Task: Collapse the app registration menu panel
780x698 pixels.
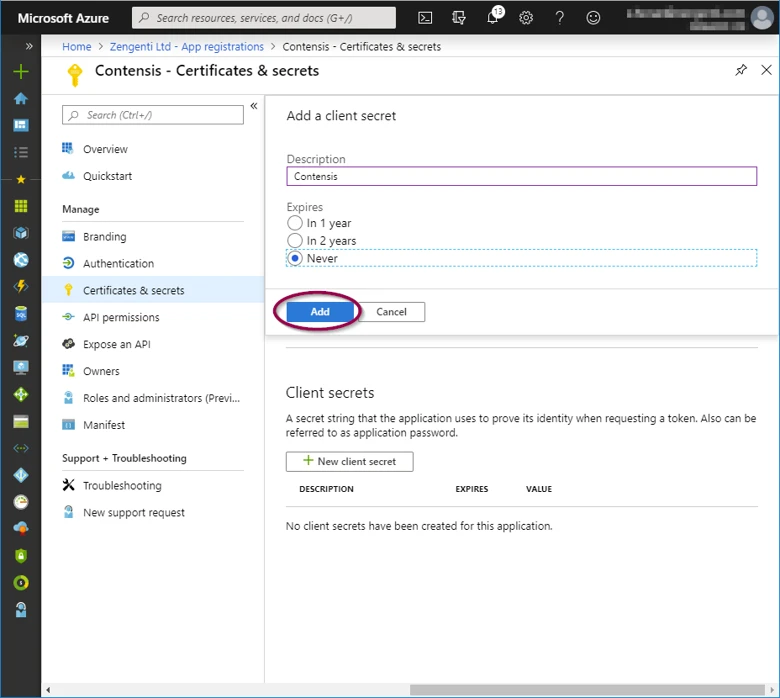Action: [x=254, y=105]
